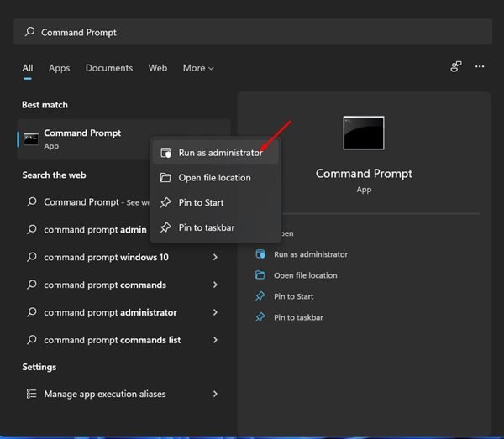Select 'command prompt admin' web suggestion
This screenshot has width=504, height=439.
click(87, 230)
